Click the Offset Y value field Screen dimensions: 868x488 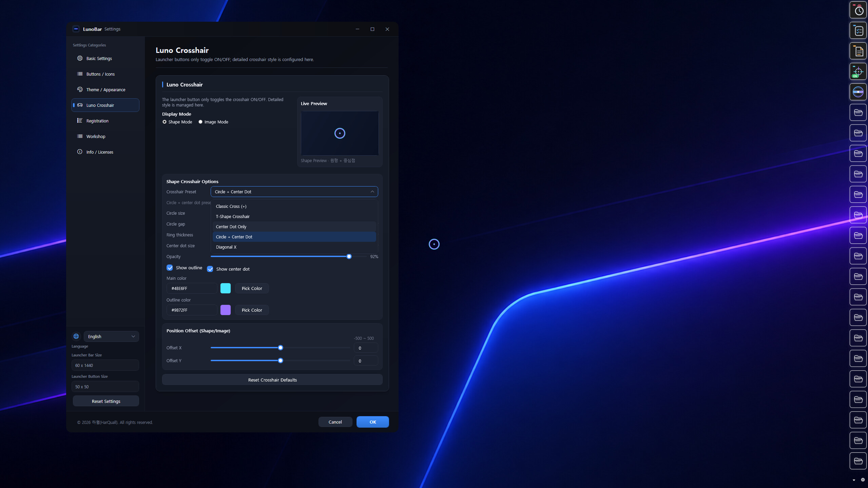[x=366, y=361]
